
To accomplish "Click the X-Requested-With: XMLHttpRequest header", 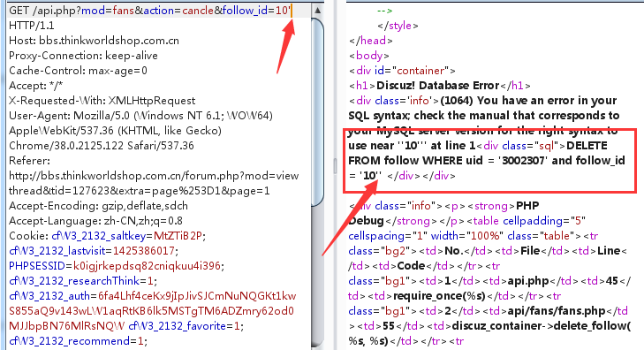I will 102,101.
